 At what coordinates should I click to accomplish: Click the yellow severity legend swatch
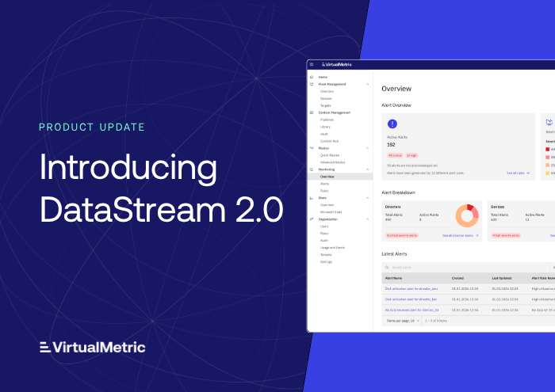pyautogui.click(x=548, y=173)
